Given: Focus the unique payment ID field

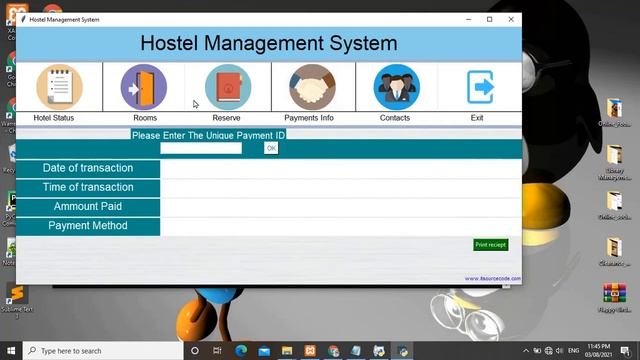Looking at the screenshot, I should (x=201, y=148).
